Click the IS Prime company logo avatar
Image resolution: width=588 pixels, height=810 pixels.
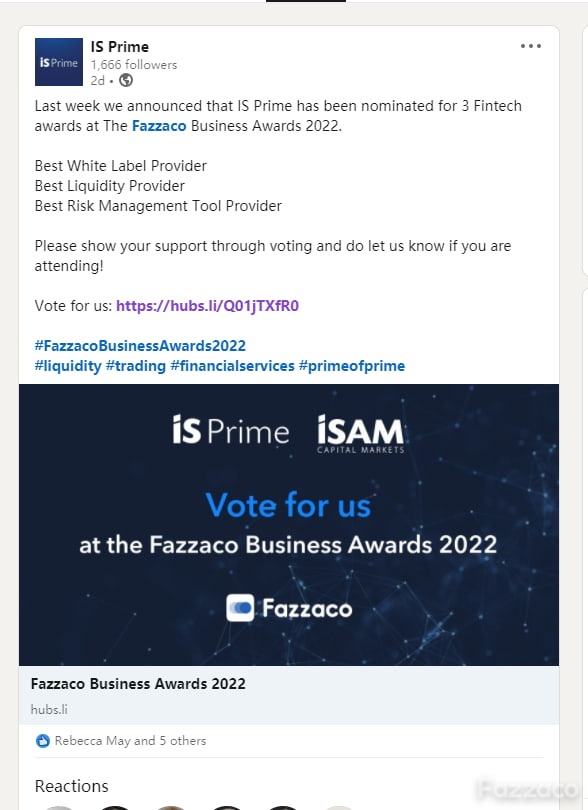[59, 62]
